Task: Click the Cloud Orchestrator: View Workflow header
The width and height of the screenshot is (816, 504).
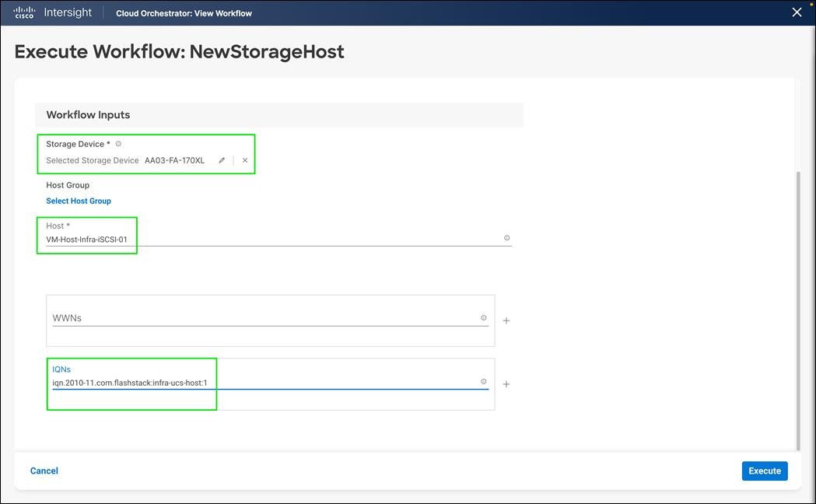Action: click(184, 12)
